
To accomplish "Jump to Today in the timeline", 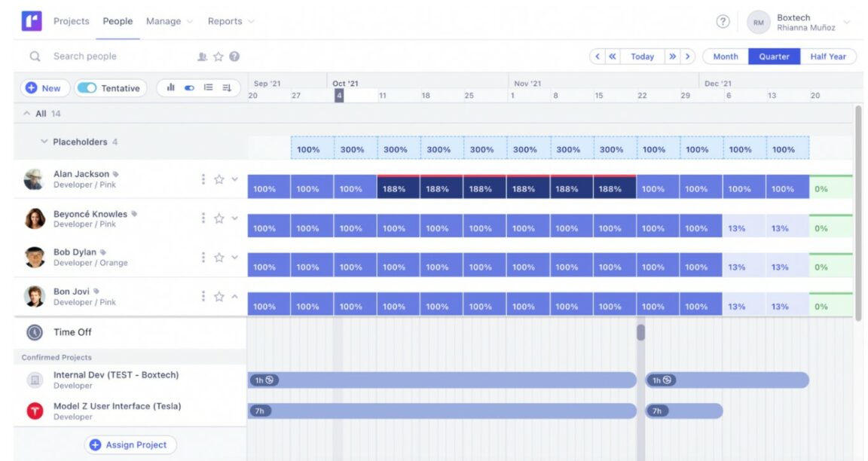I will [x=642, y=56].
